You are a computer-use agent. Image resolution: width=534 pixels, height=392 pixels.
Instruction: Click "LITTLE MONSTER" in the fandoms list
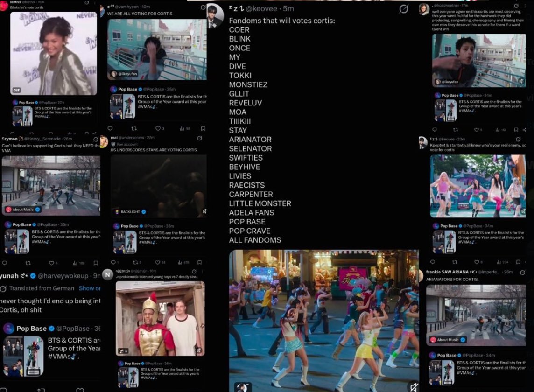click(x=260, y=203)
